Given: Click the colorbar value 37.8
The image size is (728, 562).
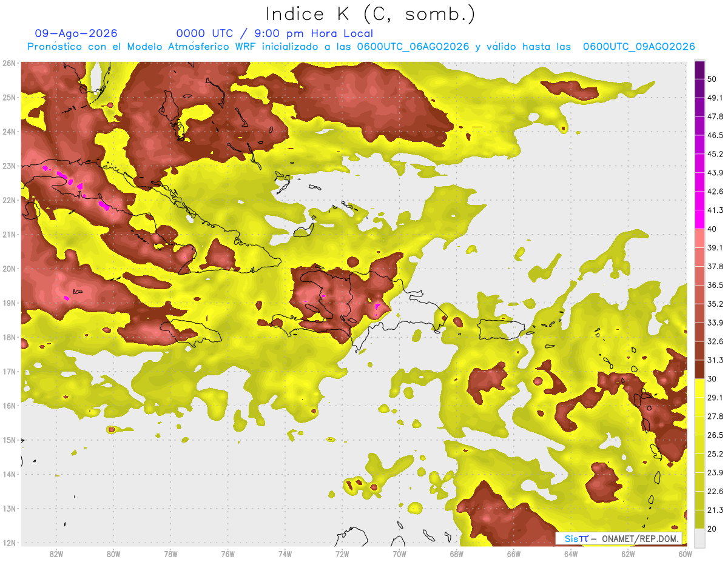Looking at the screenshot, I should (x=715, y=266).
